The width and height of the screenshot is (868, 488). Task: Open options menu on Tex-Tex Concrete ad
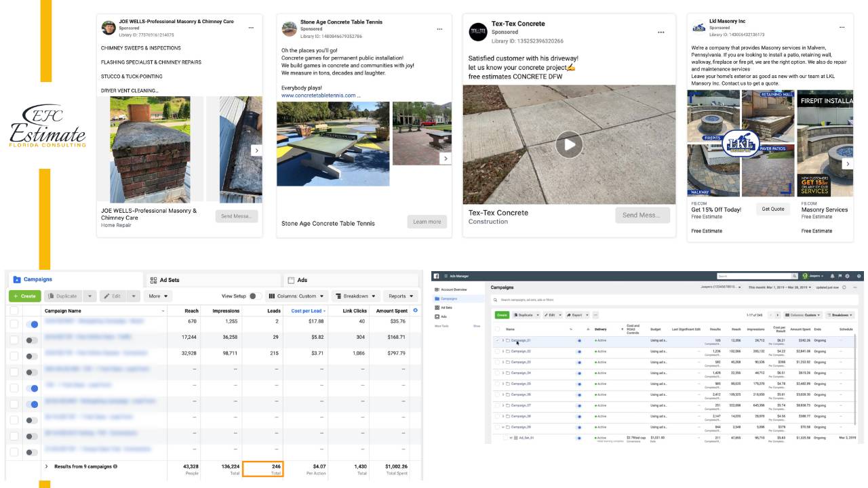pos(661,32)
